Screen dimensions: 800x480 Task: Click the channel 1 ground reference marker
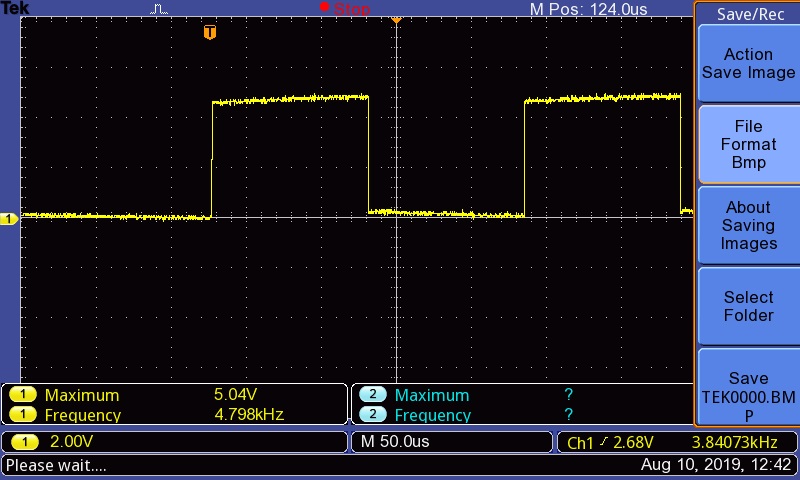[8, 219]
